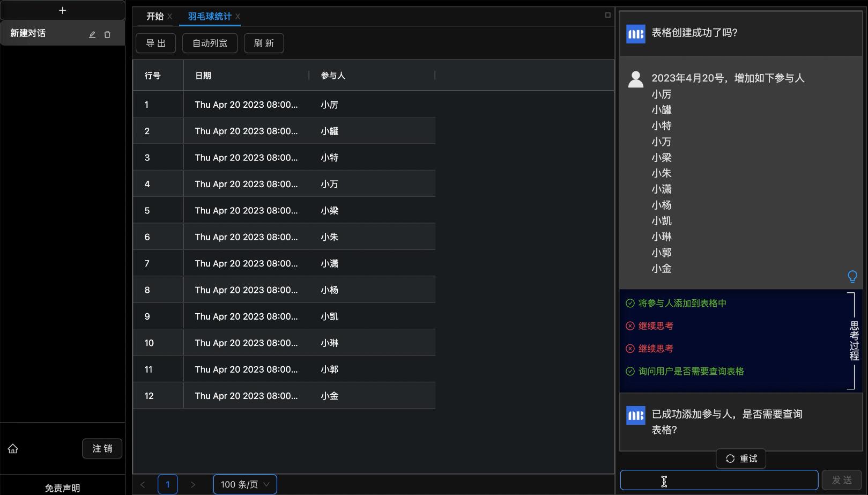Screen dimensions: 868x495
Task: Click the home icon in the sidebar
Action: pos(13,449)
